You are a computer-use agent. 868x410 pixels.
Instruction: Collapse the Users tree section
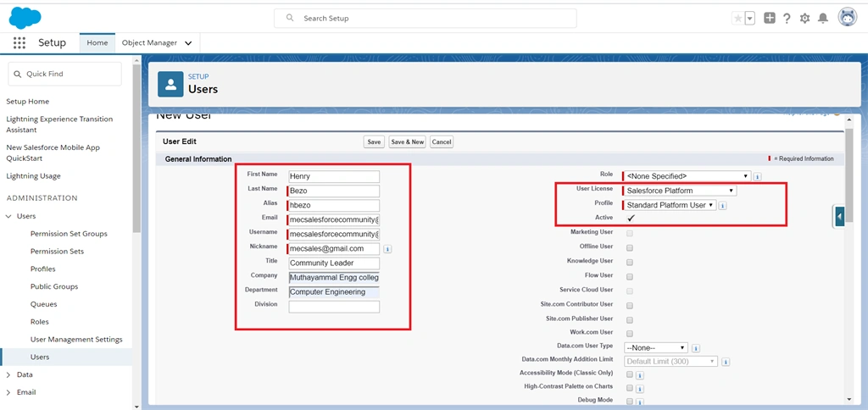(x=8, y=216)
